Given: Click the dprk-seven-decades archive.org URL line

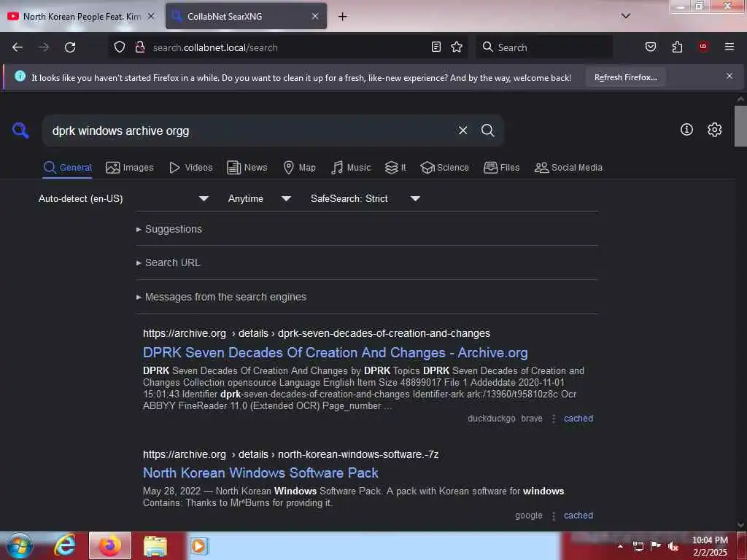Looking at the screenshot, I should pyautogui.click(x=317, y=333).
